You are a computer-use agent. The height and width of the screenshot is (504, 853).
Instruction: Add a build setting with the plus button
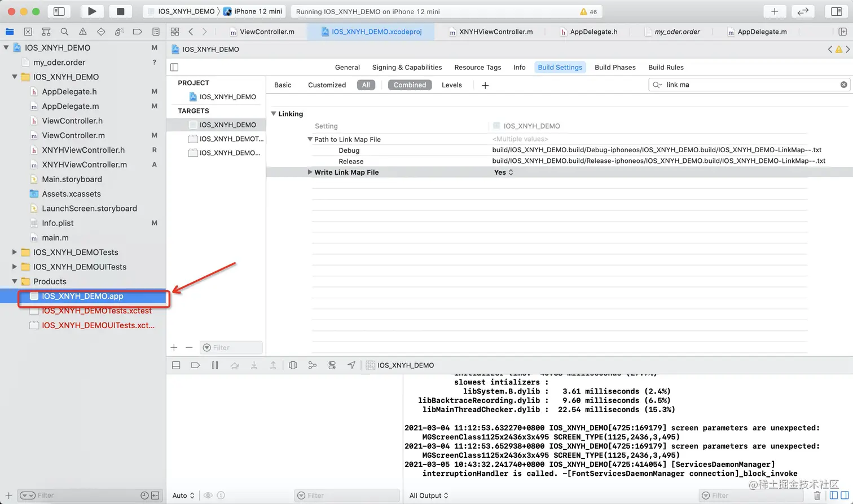coord(485,85)
